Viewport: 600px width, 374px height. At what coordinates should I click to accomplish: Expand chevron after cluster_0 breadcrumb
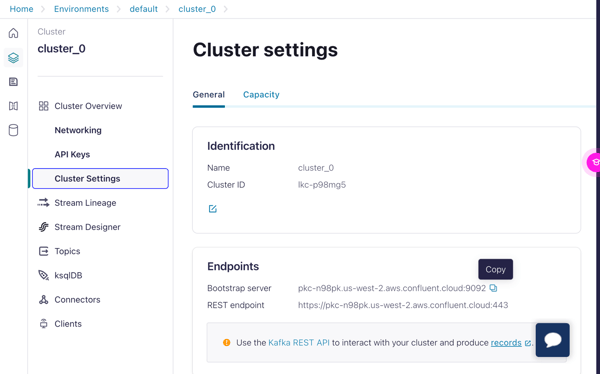click(226, 9)
